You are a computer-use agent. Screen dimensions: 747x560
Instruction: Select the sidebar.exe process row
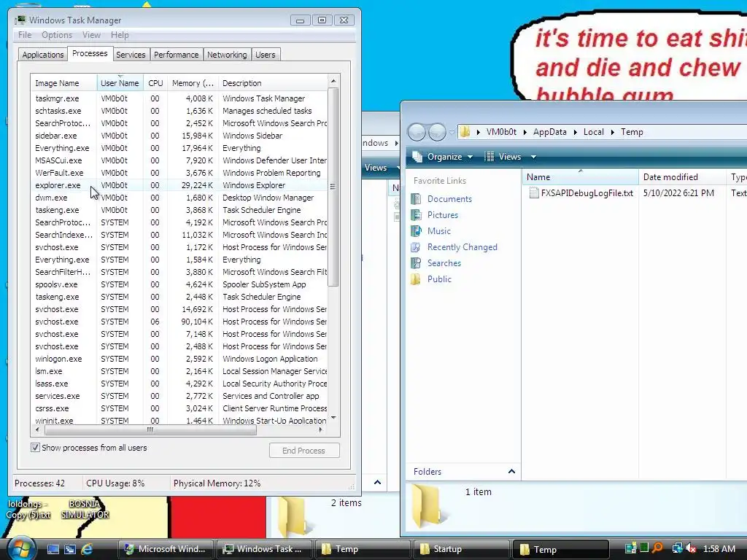[x=179, y=136]
